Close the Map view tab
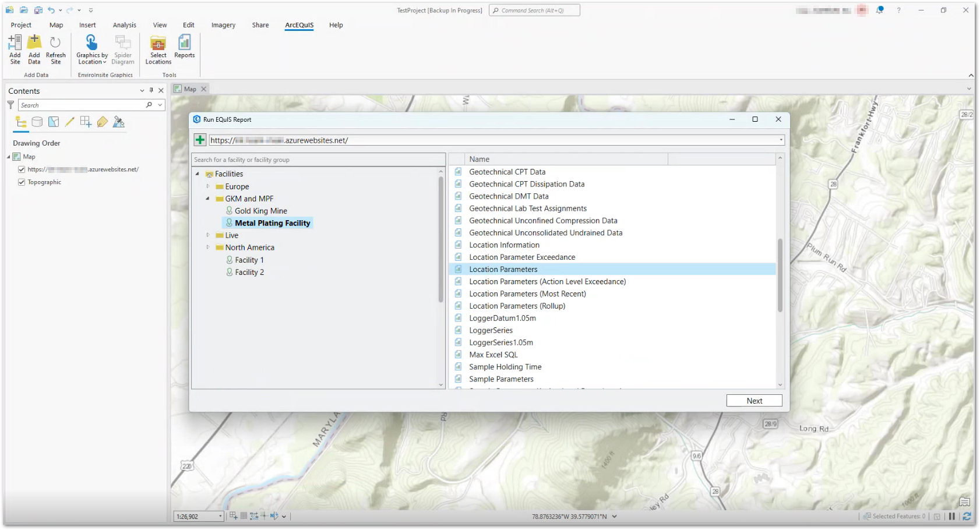Image resolution: width=980 pixels, height=530 pixels. 203,89
